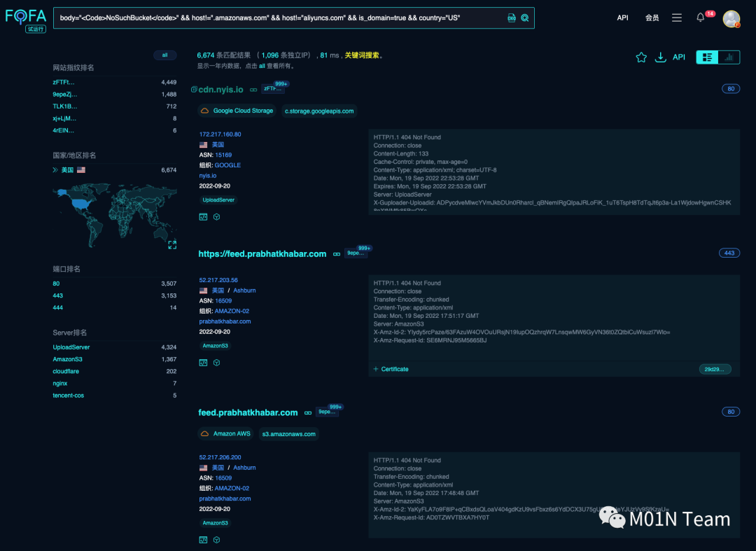756x551 pixels.
Task: Click the zFTF... fingerprint badge near cdn.nyis.io
Action: [273, 89]
